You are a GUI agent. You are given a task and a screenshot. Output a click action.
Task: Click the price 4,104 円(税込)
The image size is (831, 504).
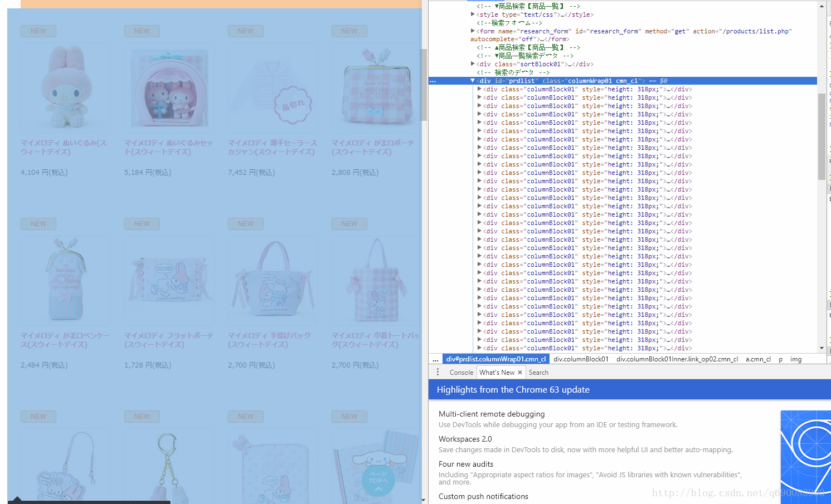pyautogui.click(x=44, y=173)
